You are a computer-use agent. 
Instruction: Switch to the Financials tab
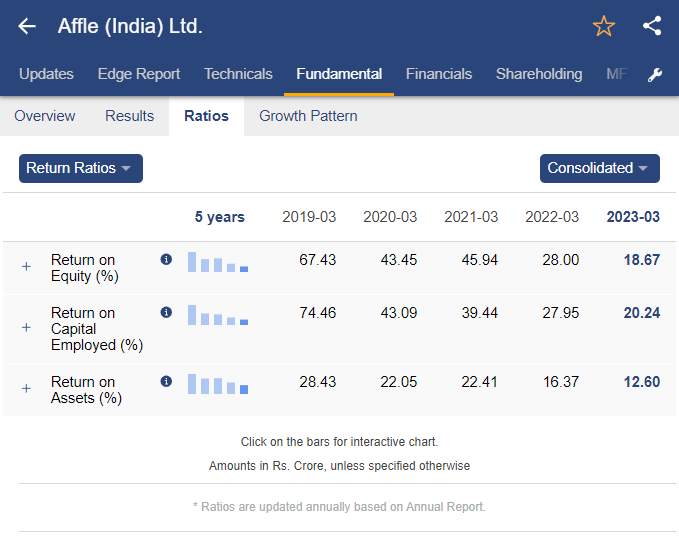pyautogui.click(x=439, y=74)
